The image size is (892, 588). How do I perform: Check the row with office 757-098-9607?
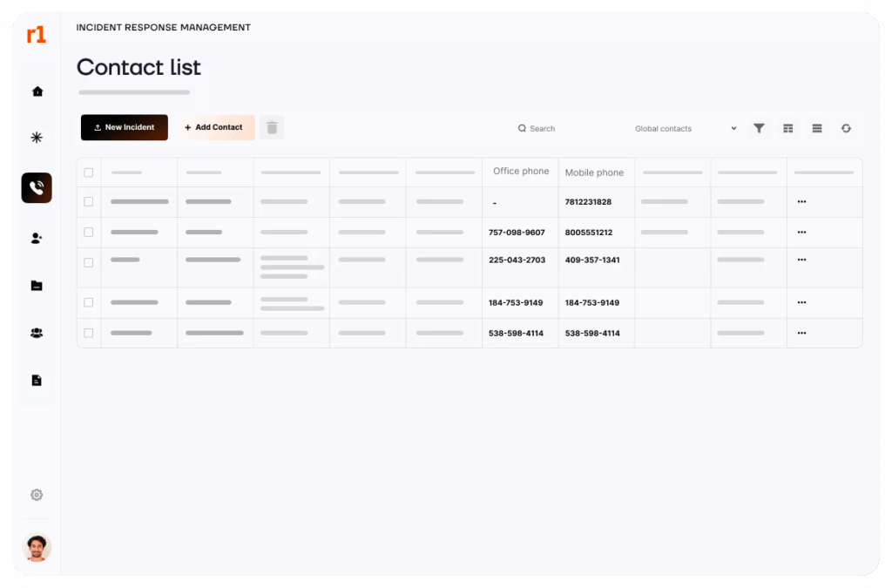(x=89, y=232)
